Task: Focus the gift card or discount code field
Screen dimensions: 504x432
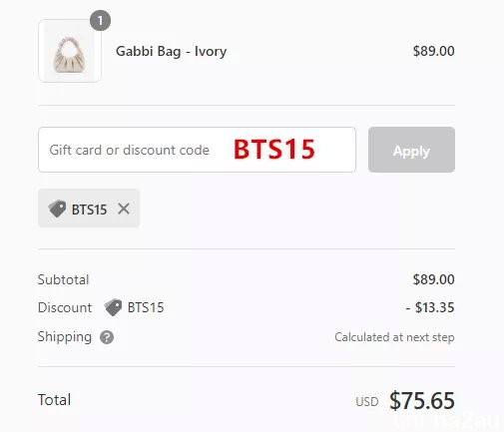Action: (x=197, y=150)
